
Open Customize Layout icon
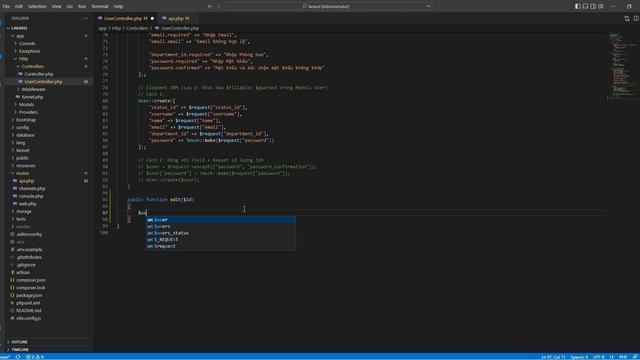(x=601, y=7)
